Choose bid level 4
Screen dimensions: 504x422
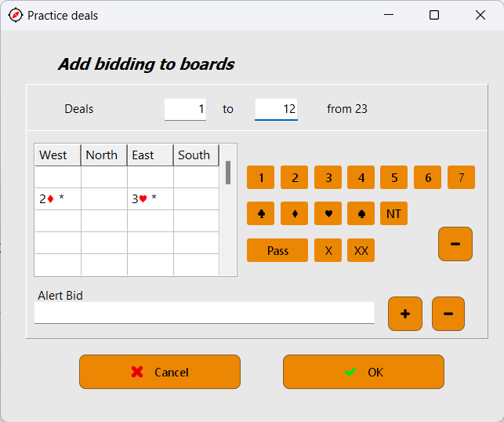tap(361, 178)
